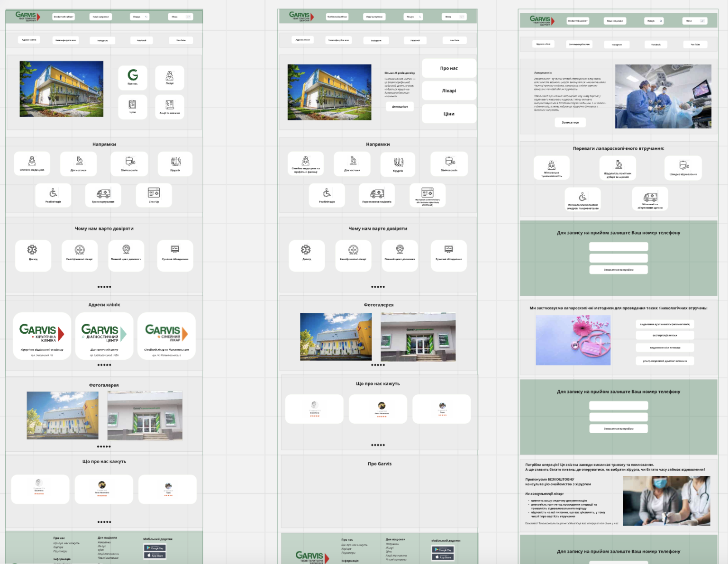This screenshot has height=564, width=728.
Task: Select the Chec-Up checklist icon
Action: pos(155,193)
